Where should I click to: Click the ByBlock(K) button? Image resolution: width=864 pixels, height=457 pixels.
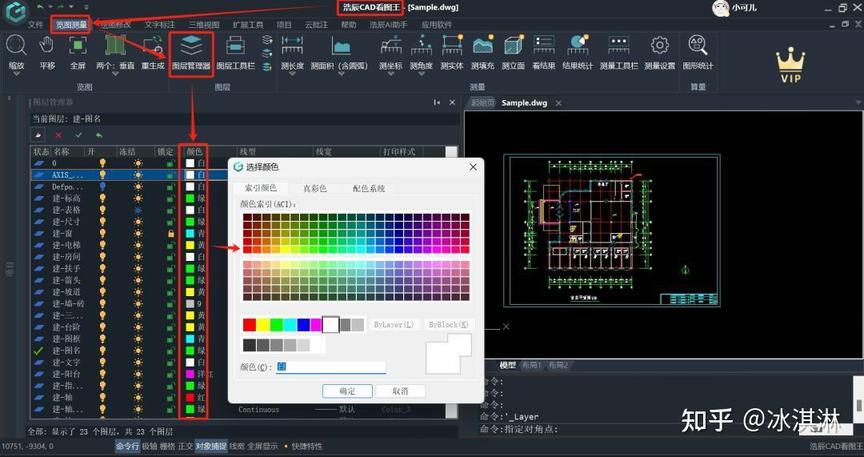(449, 325)
